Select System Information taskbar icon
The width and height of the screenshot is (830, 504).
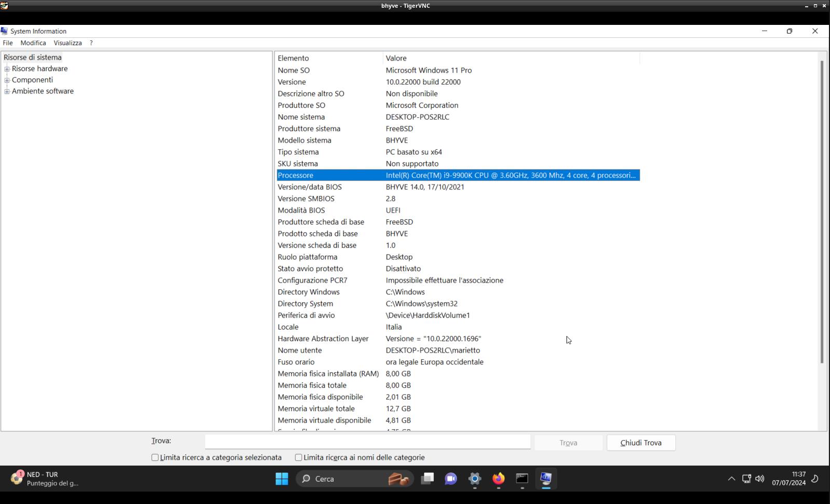coord(546,479)
